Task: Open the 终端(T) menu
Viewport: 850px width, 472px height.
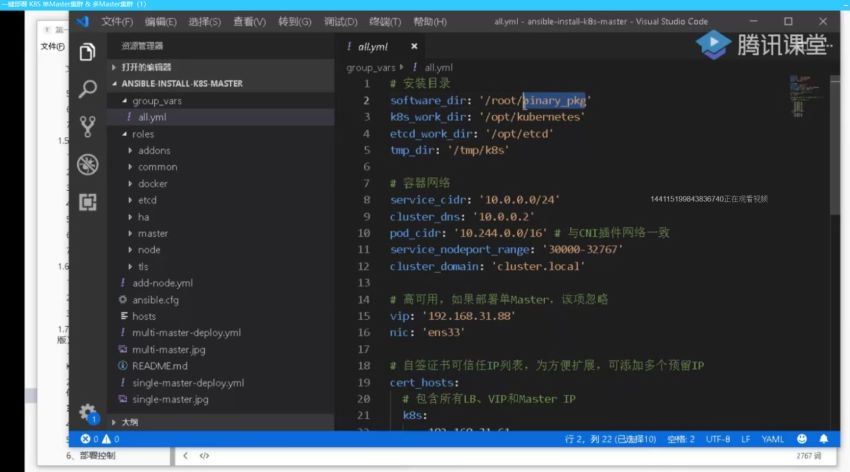Action: (385, 22)
